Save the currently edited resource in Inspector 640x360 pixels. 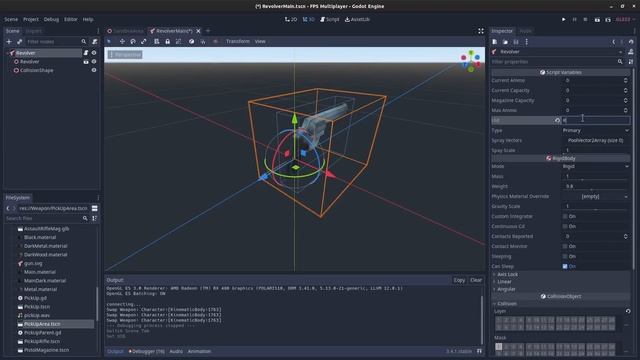[516, 42]
